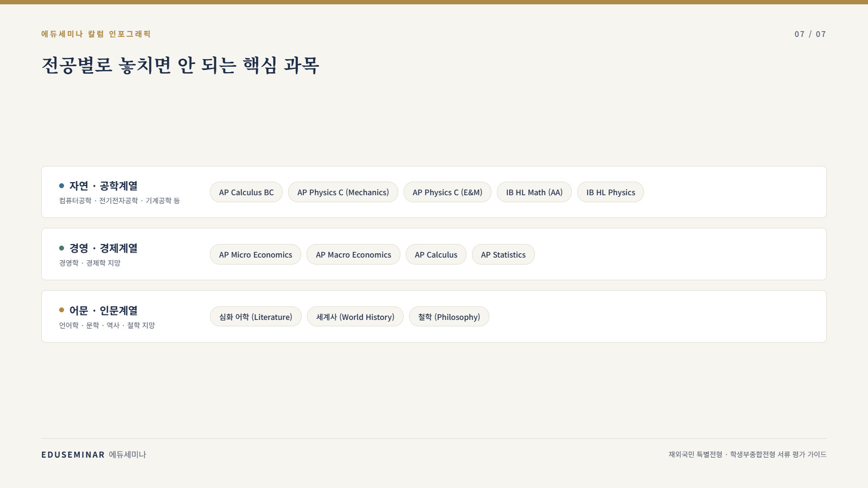868x488 pixels.
Task: Select the AP Physics C (E&M) tag
Action: pyautogui.click(x=448, y=192)
